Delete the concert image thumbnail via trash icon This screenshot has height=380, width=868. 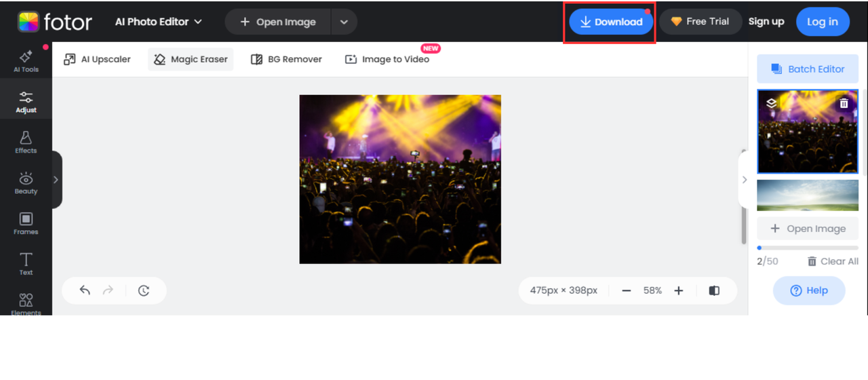click(x=844, y=103)
